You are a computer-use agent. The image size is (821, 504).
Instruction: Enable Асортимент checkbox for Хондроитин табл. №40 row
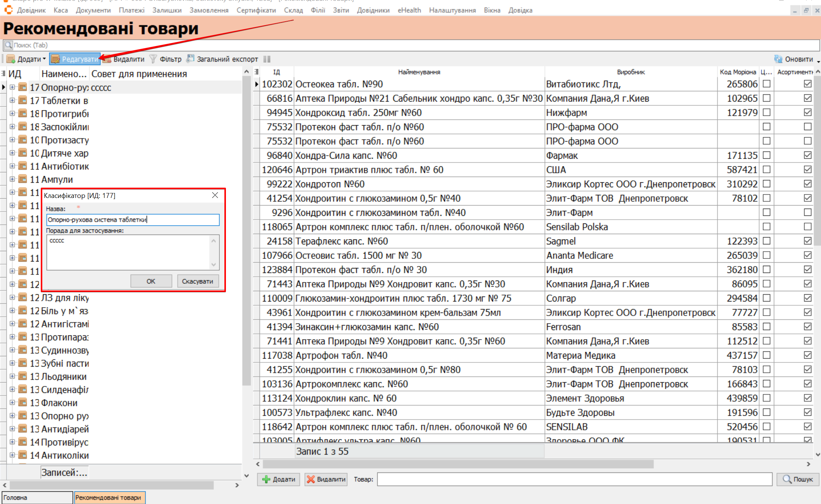(807, 212)
